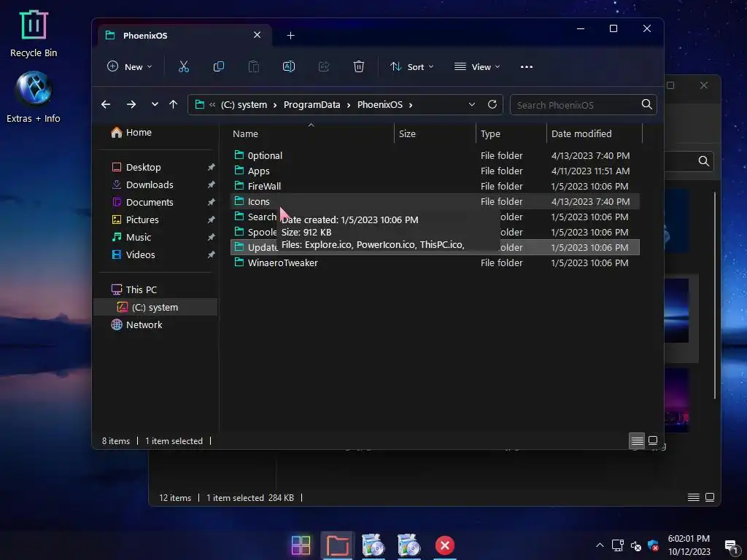Image resolution: width=747 pixels, height=560 pixels.
Task: Go forward with the right arrow
Action: [131, 104]
